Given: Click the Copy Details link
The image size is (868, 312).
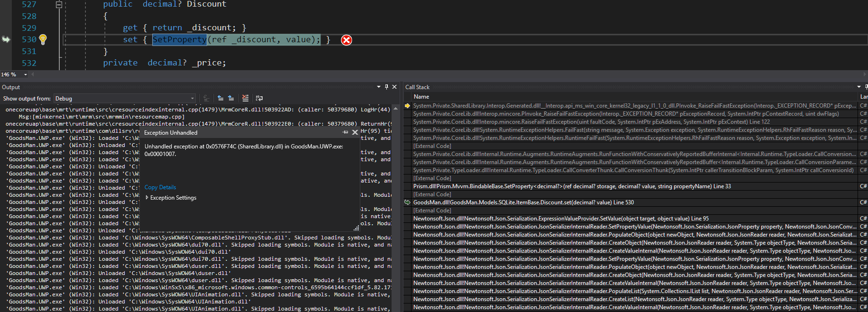Looking at the screenshot, I should pos(160,187).
